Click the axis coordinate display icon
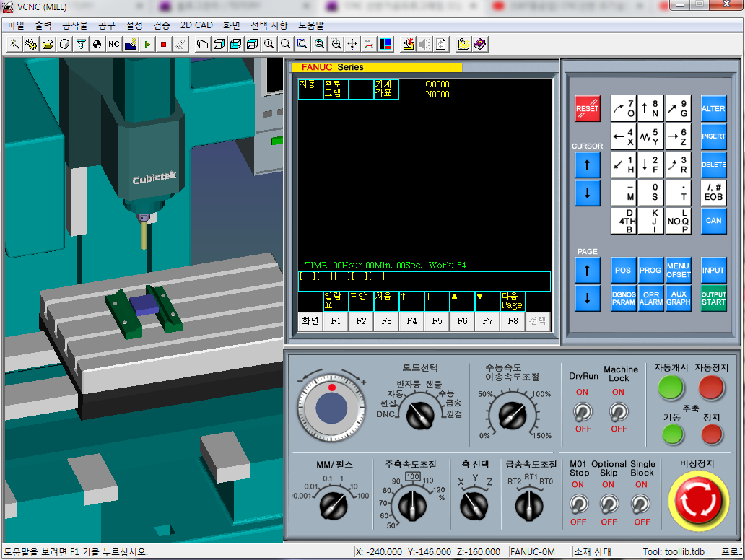The image size is (745, 560). (x=369, y=44)
